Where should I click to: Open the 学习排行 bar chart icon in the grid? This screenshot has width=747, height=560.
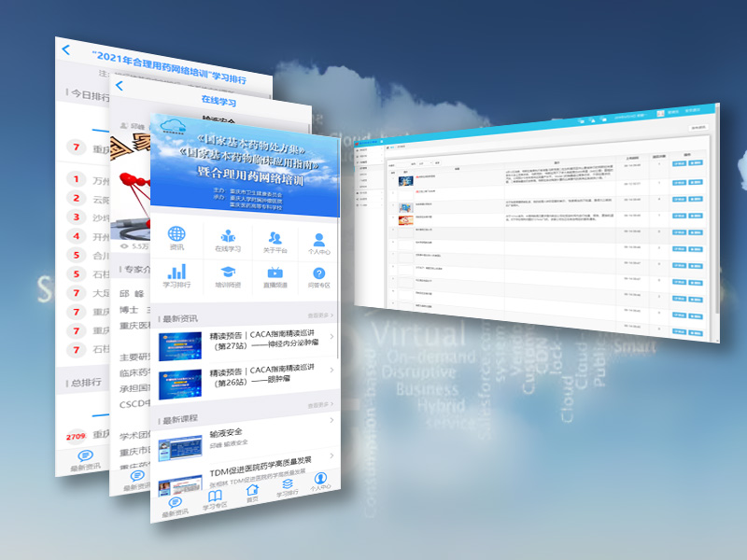(x=176, y=273)
